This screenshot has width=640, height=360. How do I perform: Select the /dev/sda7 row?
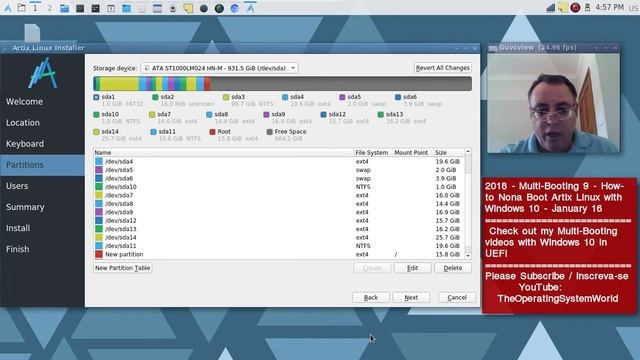[278, 195]
